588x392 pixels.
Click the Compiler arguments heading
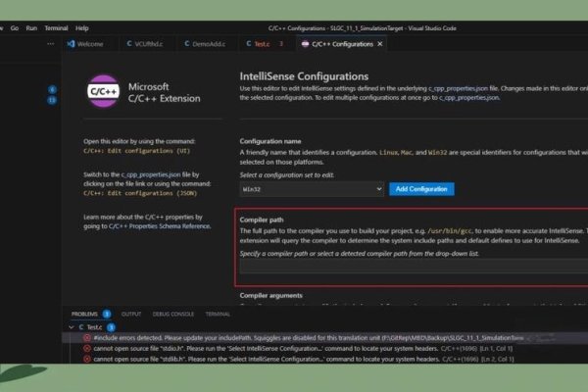pos(271,296)
